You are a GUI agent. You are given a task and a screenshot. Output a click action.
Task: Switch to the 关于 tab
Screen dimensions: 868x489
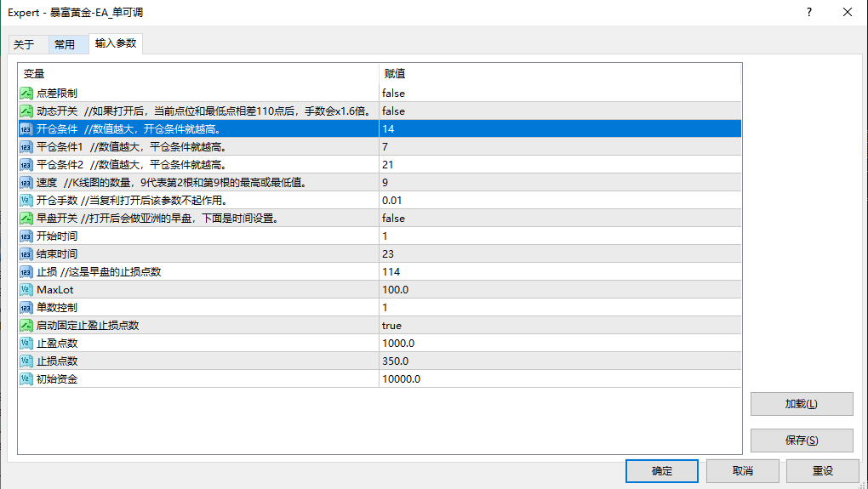(24, 44)
